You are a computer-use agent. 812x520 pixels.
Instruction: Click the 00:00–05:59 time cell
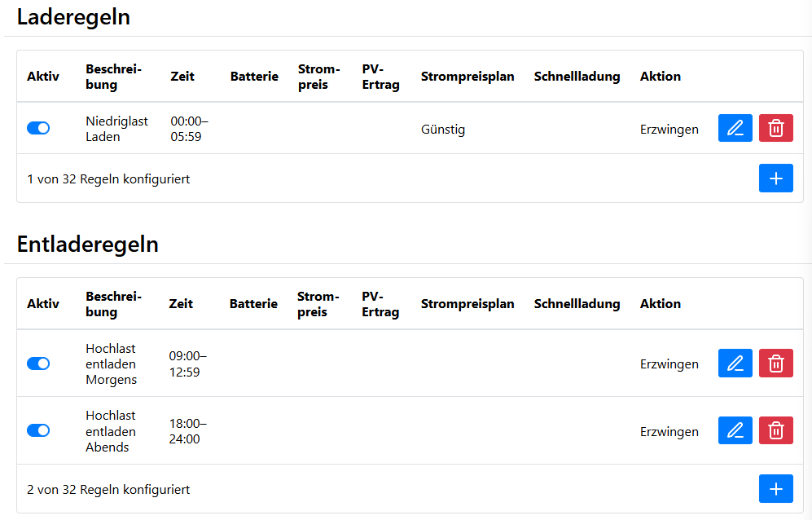(189, 129)
